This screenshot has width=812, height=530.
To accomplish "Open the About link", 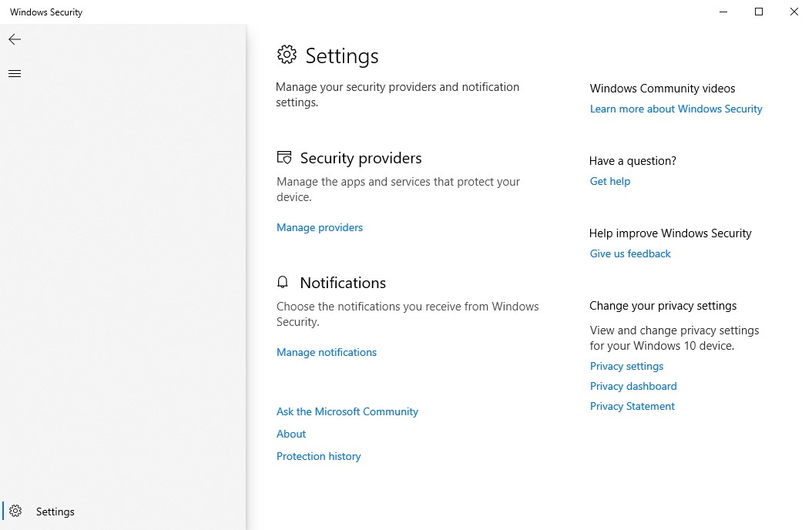I will pos(291,434).
